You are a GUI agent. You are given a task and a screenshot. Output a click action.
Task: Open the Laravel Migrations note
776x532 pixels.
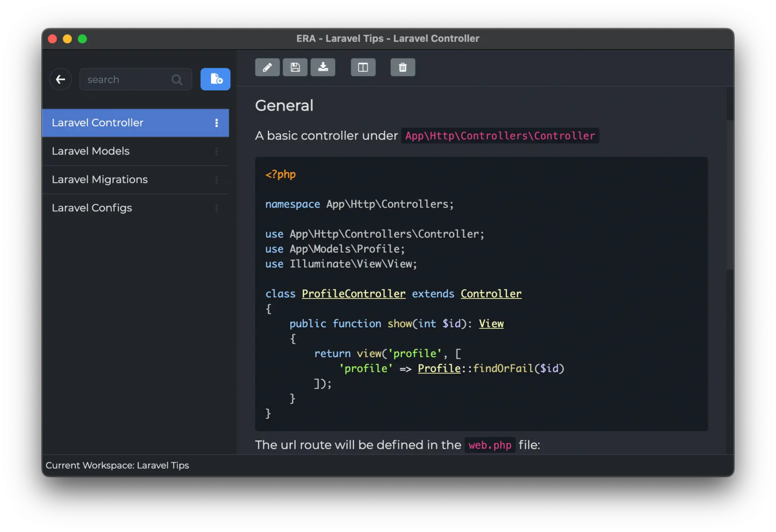point(136,180)
